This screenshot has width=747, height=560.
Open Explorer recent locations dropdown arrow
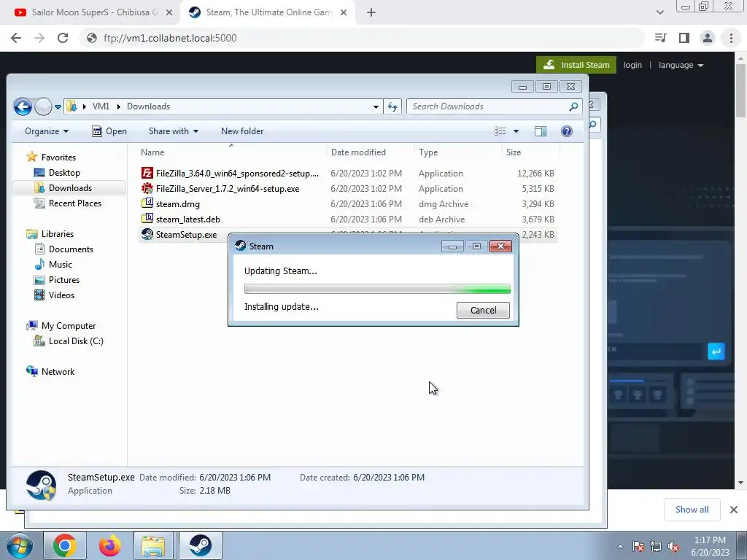[x=58, y=107]
